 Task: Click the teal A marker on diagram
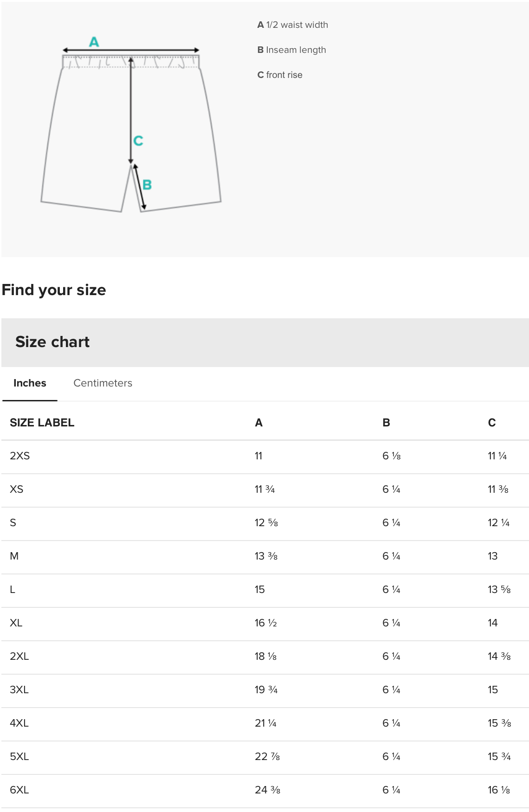(94, 42)
